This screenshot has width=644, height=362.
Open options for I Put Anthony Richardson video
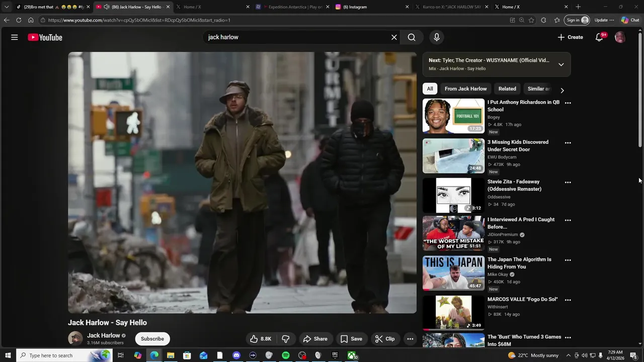pos(568,103)
